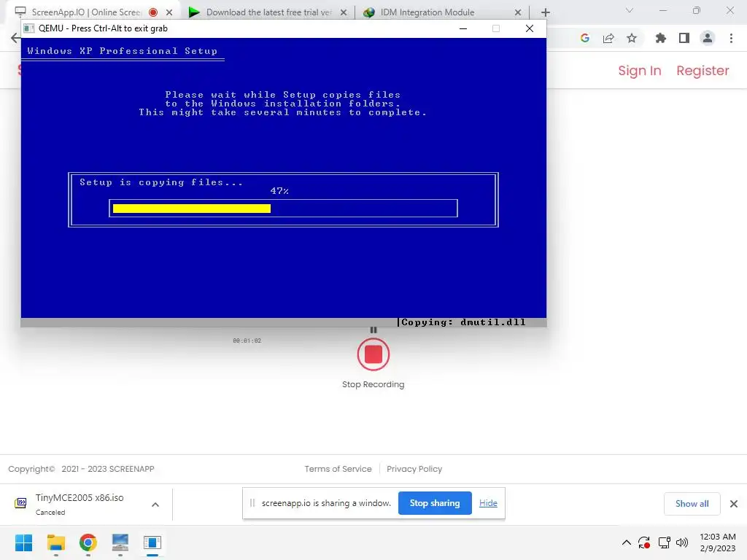Open the Register page
This screenshot has height=560, width=747.
pos(703,71)
